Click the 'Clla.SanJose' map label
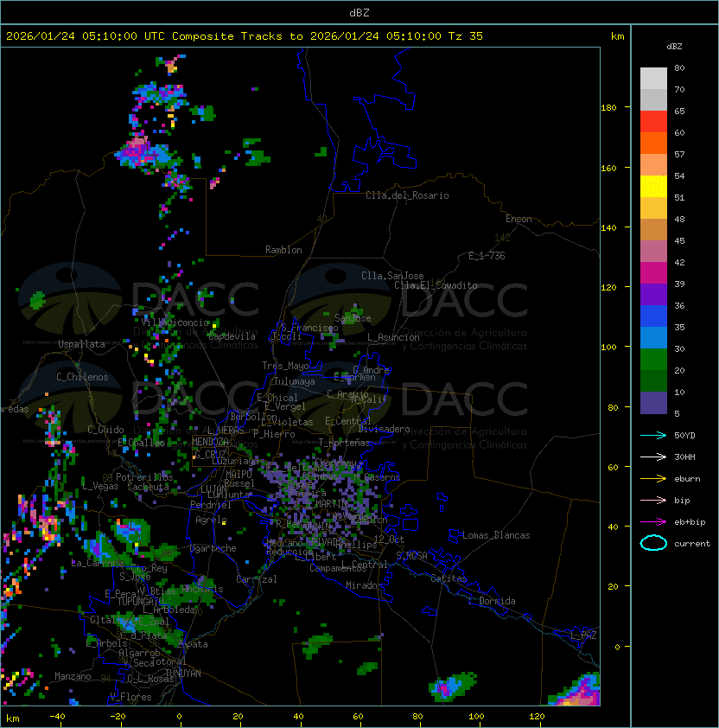The width and height of the screenshot is (719, 728). pyautogui.click(x=392, y=276)
